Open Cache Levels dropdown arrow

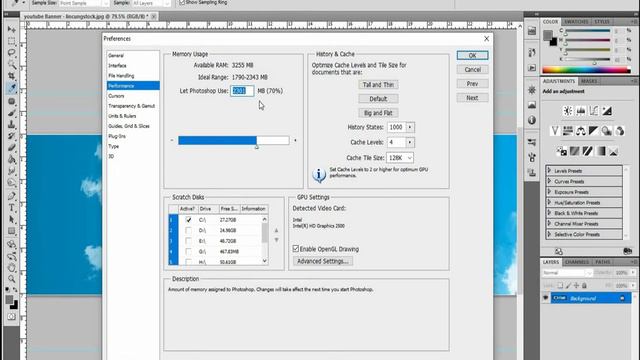pos(410,142)
